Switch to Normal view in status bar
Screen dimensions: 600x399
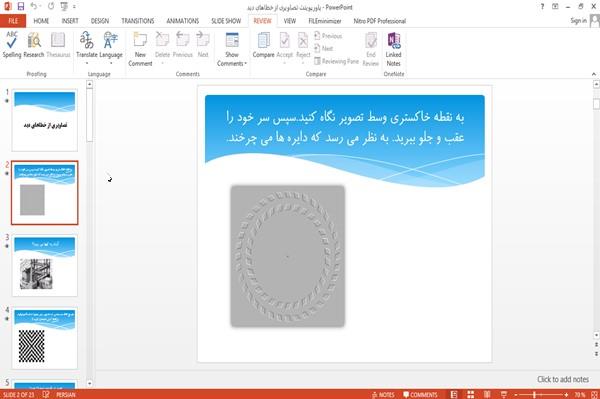[454, 394]
